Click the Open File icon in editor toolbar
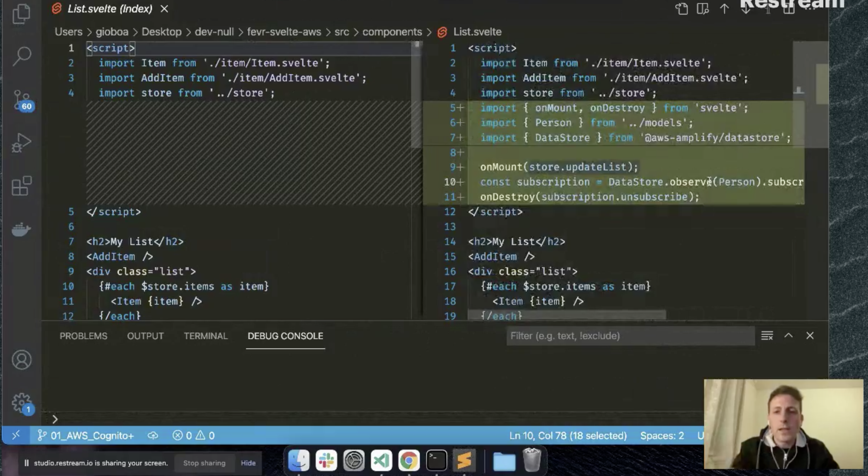 [x=682, y=9]
